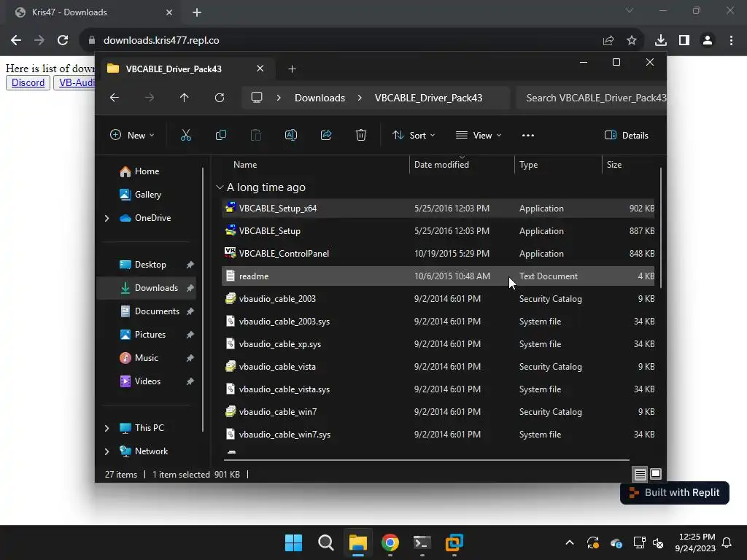The image size is (747, 560).
Task: Show hidden system tray icons
Action: pos(569,542)
